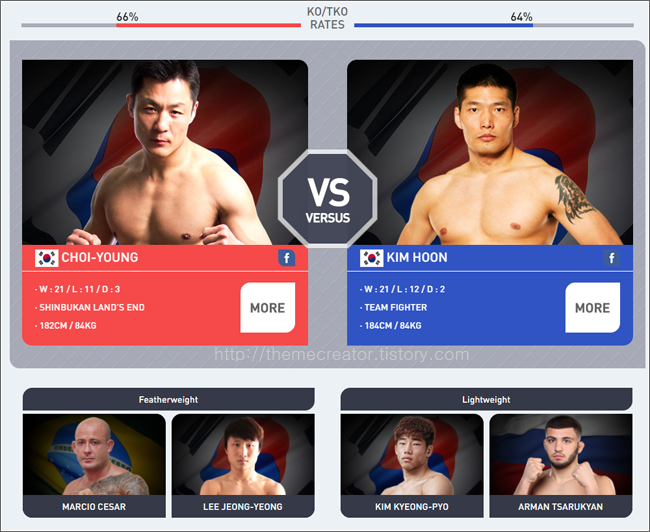
Task: Click the Korean flag beside Choi-Young
Action: (x=46, y=258)
